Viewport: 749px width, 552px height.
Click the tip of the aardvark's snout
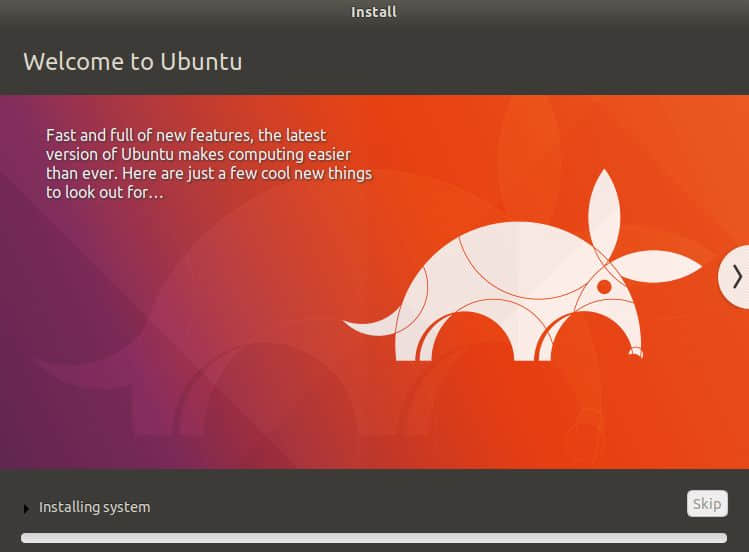(x=634, y=352)
